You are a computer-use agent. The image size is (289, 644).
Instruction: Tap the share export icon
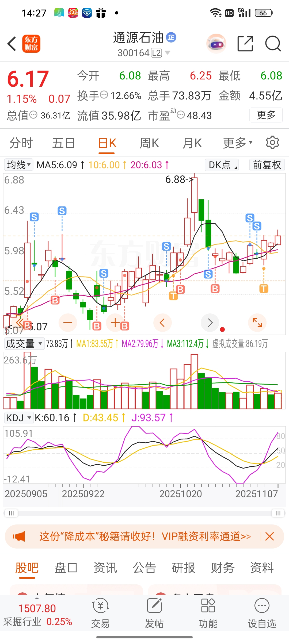point(245,44)
